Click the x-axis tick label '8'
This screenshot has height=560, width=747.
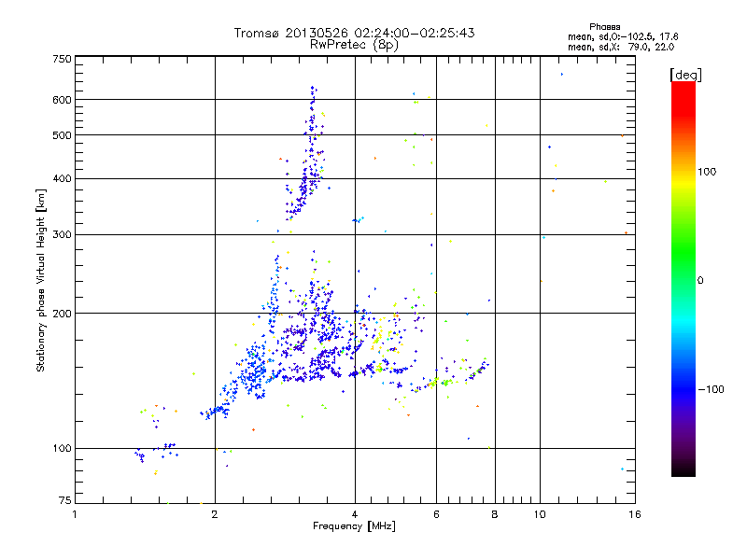click(495, 514)
